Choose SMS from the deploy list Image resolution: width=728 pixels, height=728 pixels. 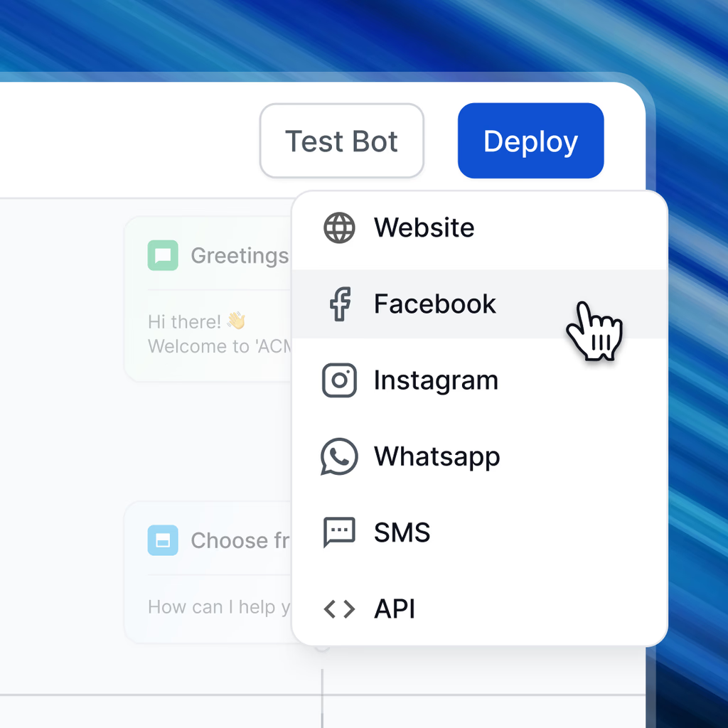tap(480, 532)
